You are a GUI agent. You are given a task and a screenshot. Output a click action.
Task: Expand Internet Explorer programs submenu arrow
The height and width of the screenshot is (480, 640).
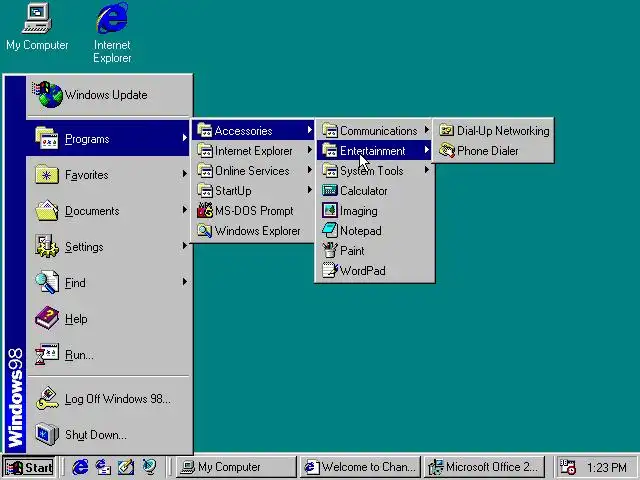point(310,150)
